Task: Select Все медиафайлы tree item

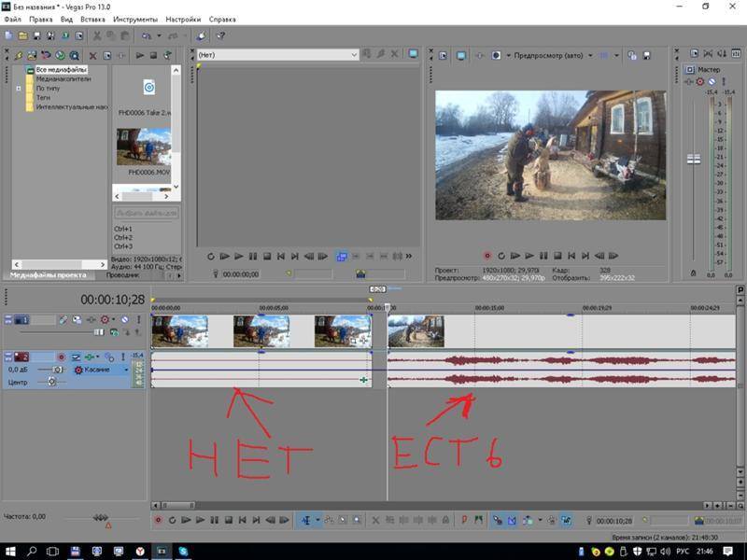Action: [61, 69]
